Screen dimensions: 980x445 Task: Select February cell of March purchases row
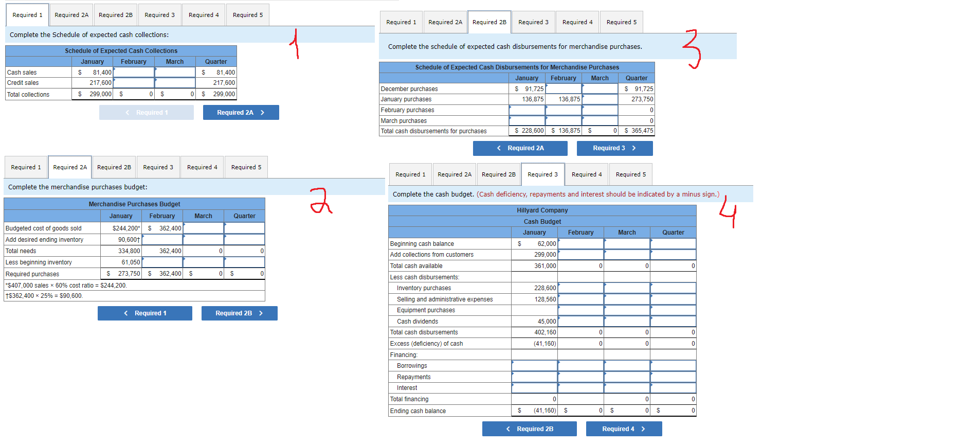[564, 121]
